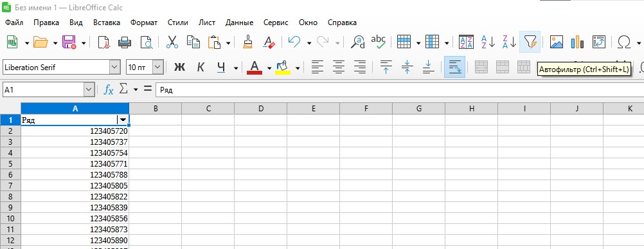Click the Insert Columns icon
Screen dimensions: 644x249
[x=433, y=42]
